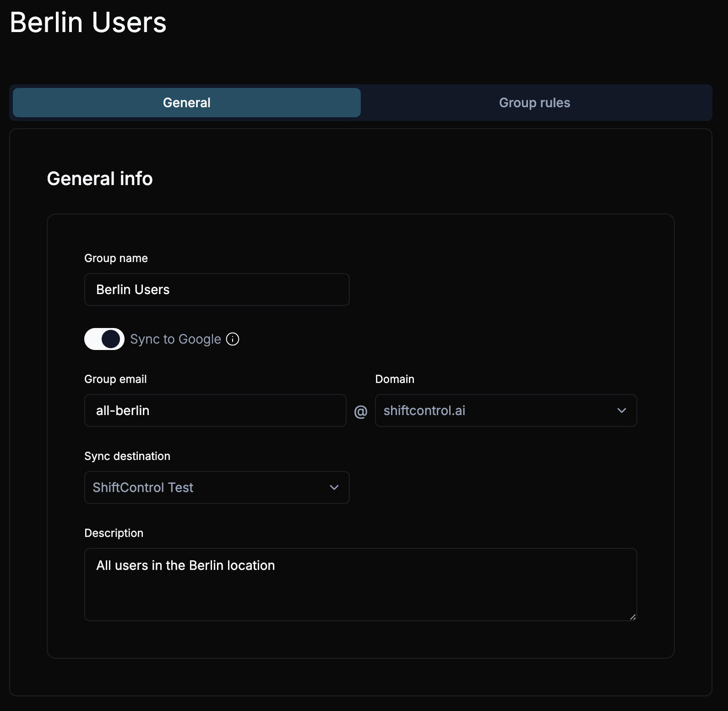
Task: Click the General info section heading
Action: pyautogui.click(x=100, y=179)
